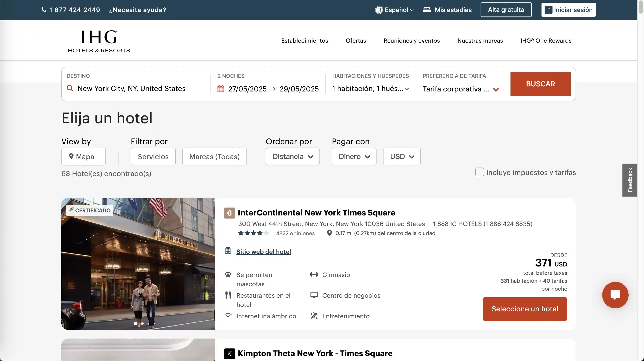The width and height of the screenshot is (644, 361).
Task: Open IHG One Rewards menu
Action: point(546,40)
